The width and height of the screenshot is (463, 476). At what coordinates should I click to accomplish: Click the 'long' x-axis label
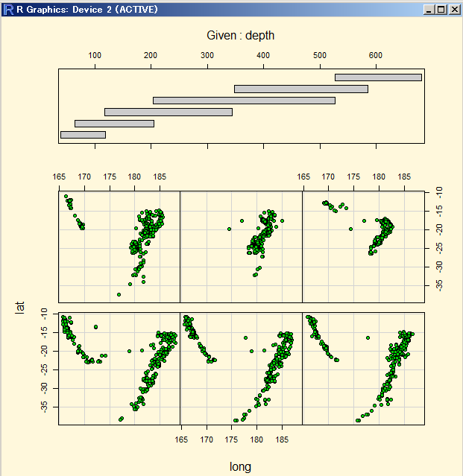point(241,466)
